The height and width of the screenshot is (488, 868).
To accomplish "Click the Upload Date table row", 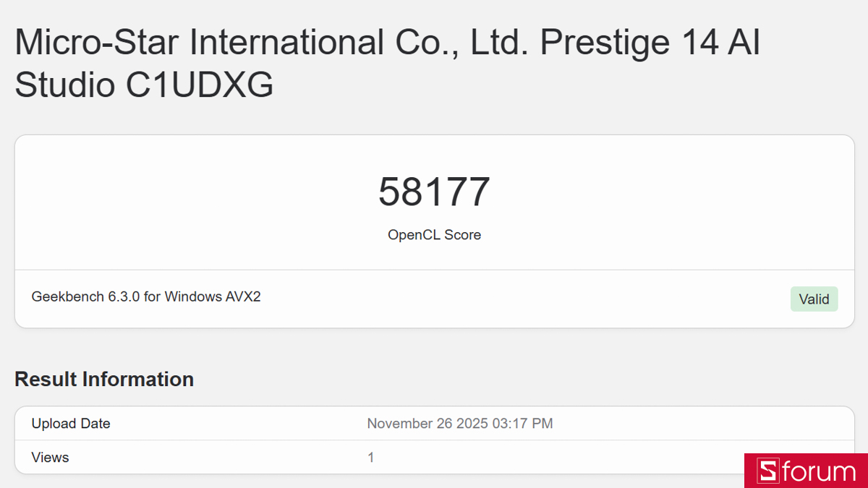I will [x=434, y=423].
